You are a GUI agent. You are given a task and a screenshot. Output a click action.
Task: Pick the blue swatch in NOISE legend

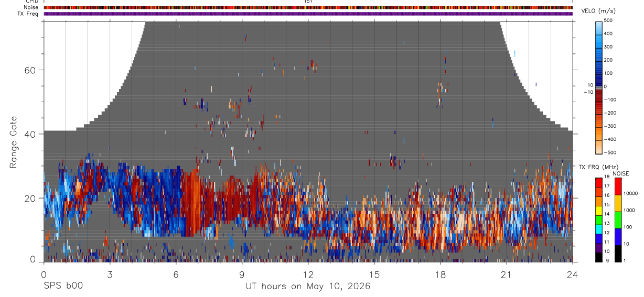[617, 237]
